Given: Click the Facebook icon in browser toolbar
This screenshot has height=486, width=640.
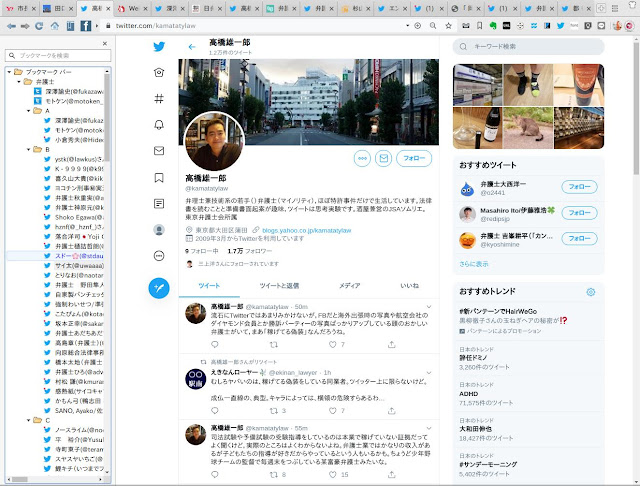Looking at the screenshot, I should click(86, 26).
